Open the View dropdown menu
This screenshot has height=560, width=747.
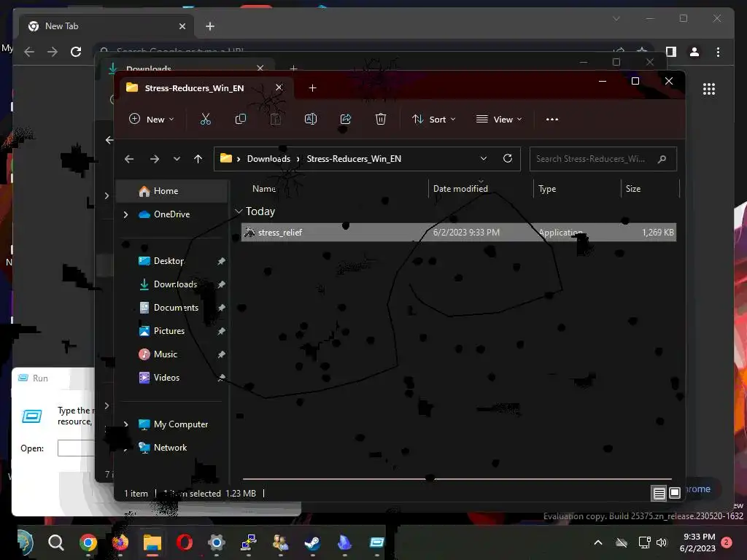[499, 119]
